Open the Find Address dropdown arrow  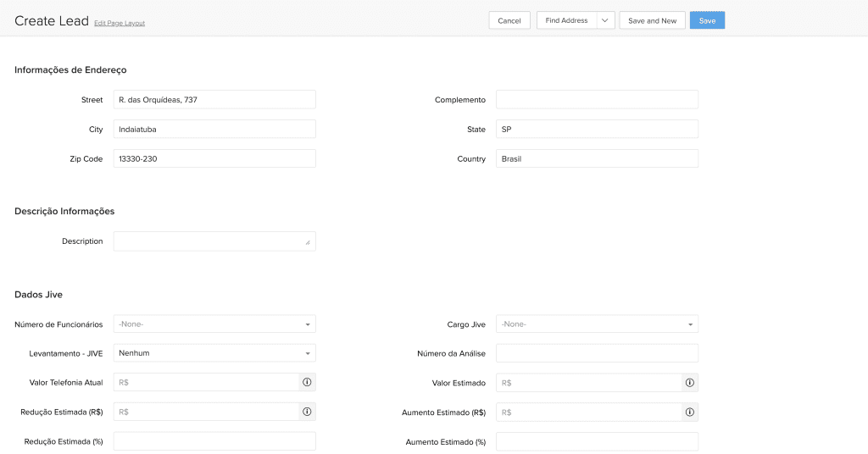pos(605,20)
